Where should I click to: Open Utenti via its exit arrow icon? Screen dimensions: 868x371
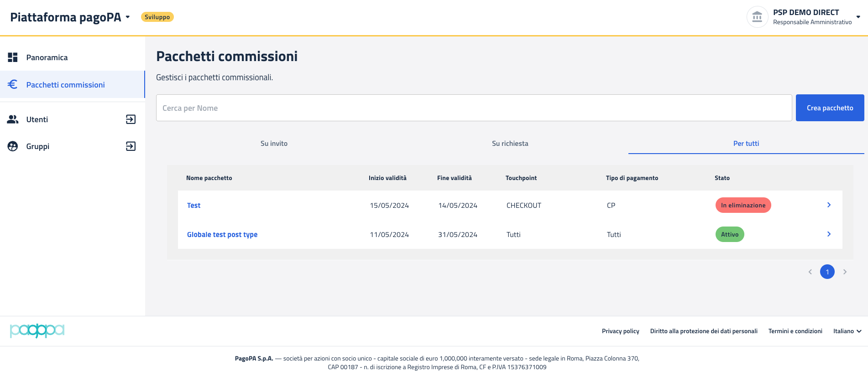point(131,119)
